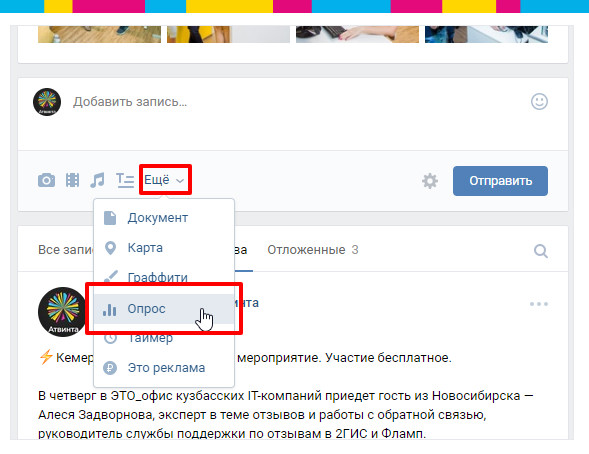589x454 pixels.
Task: Click the small avatar beside the new post field
Action: pyautogui.click(x=47, y=102)
